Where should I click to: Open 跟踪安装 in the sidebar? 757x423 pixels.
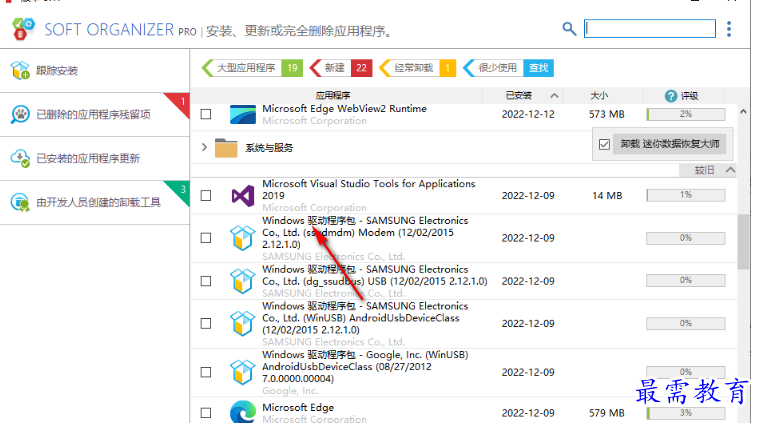(95, 70)
